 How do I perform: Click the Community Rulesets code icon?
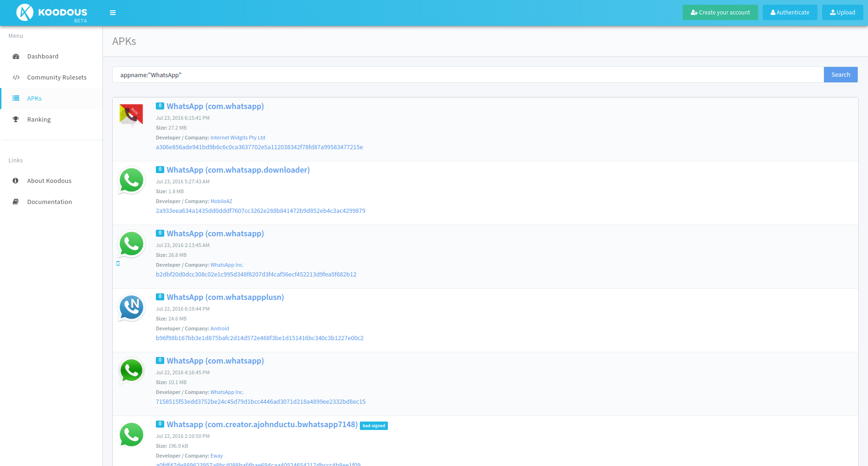(x=16, y=77)
